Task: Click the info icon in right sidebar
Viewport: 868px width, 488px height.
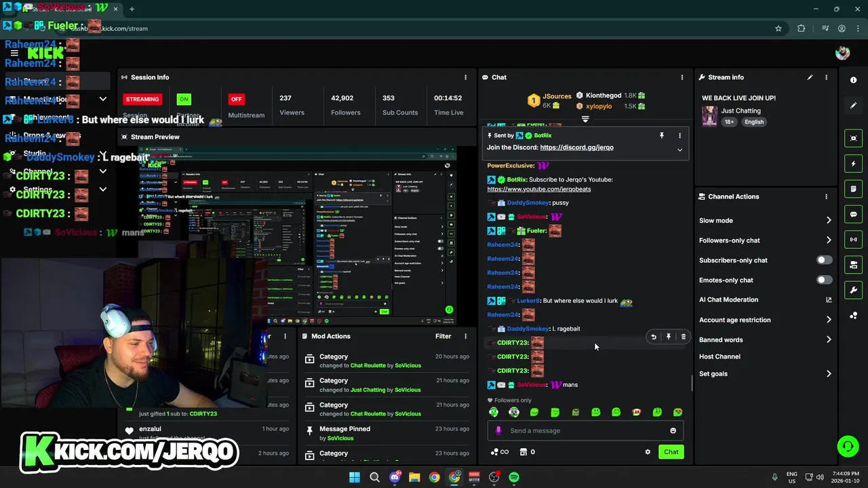Action: [x=853, y=80]
